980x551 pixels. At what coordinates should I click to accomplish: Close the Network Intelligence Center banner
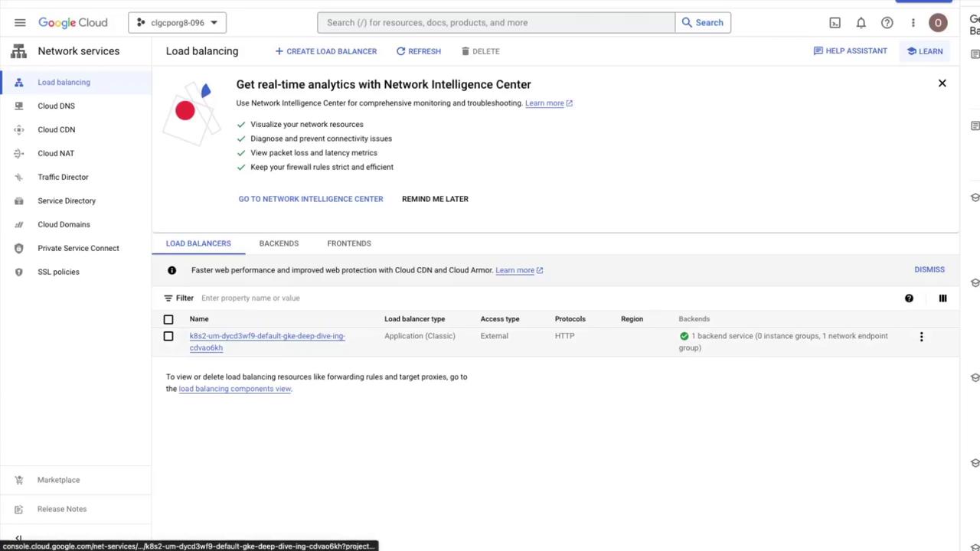(x=942, y=83)
